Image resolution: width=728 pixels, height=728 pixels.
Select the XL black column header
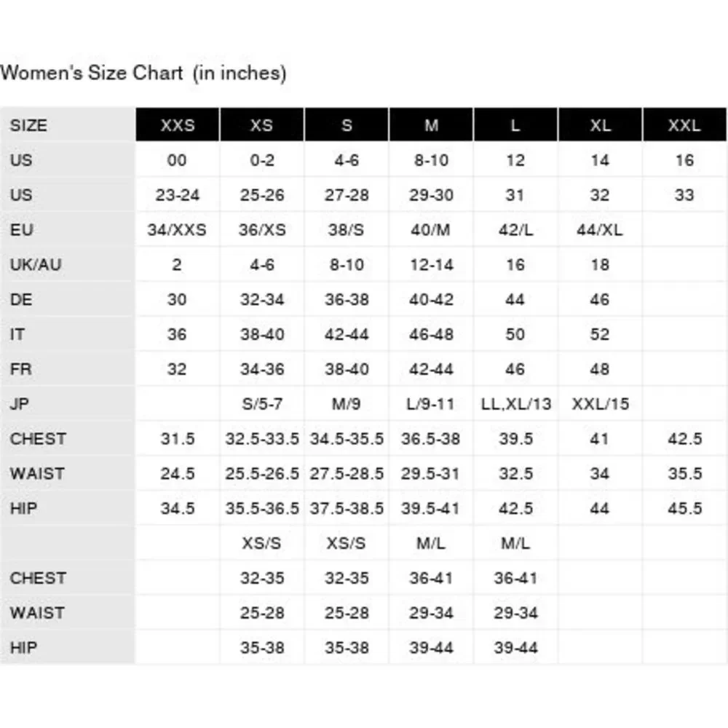tap(600, 125)
